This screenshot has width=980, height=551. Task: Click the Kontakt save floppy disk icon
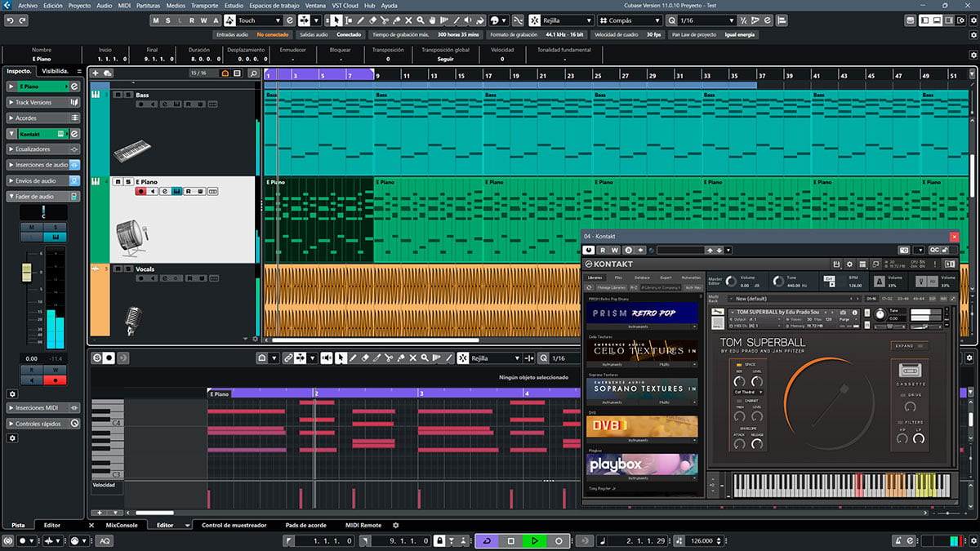[x=836, y=264]
